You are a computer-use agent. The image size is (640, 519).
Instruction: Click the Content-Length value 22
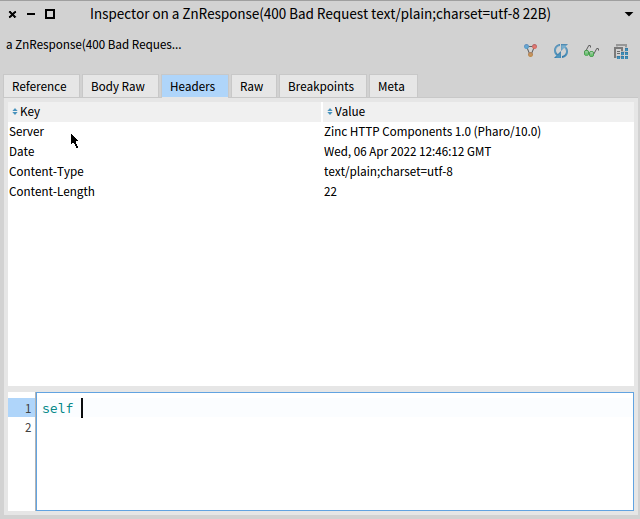330,192
